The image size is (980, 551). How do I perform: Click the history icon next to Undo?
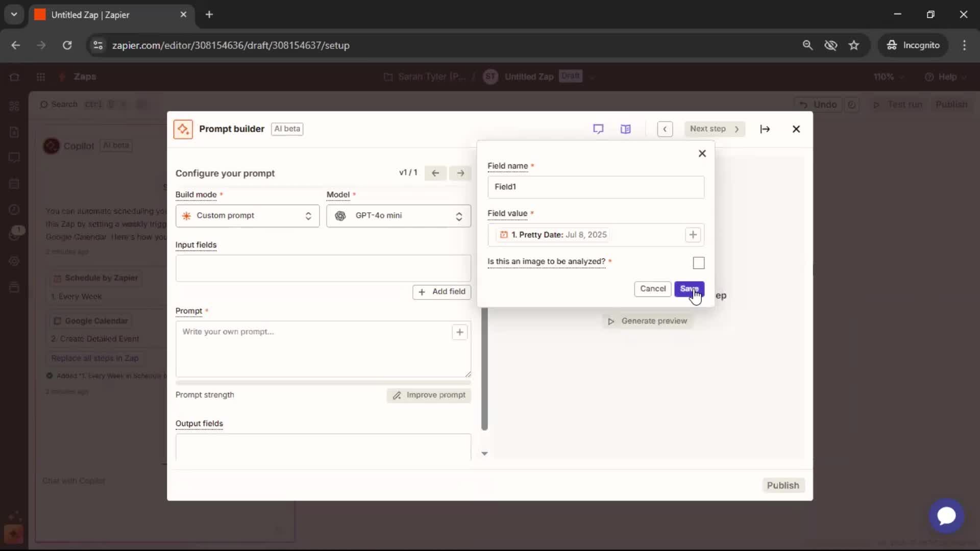tap(852, 105)
